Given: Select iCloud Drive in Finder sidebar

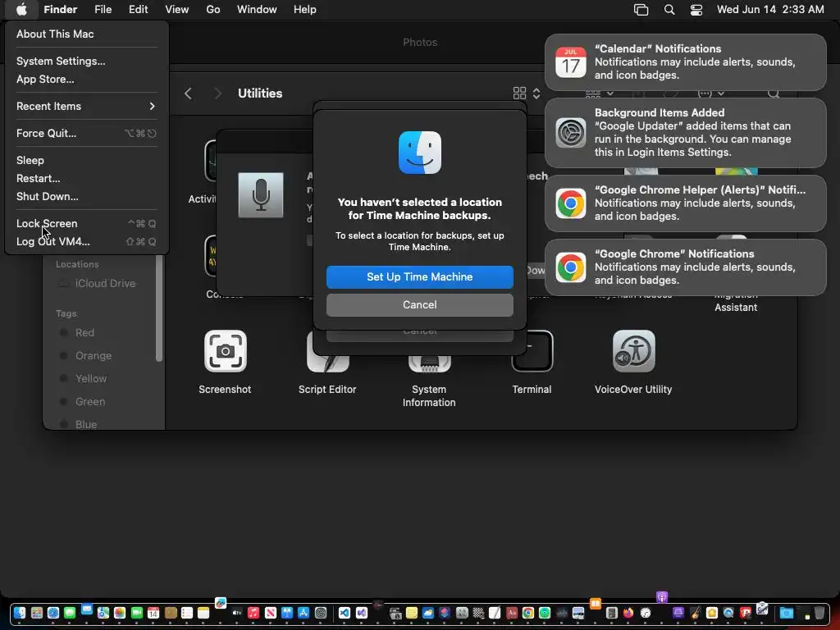Looking at the screenshot, I should 105,283.
